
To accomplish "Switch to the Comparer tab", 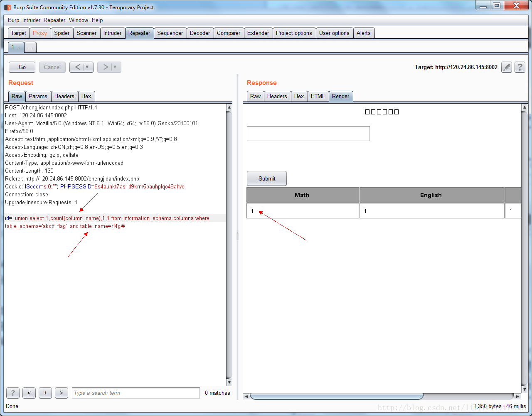I will point(229,33).
